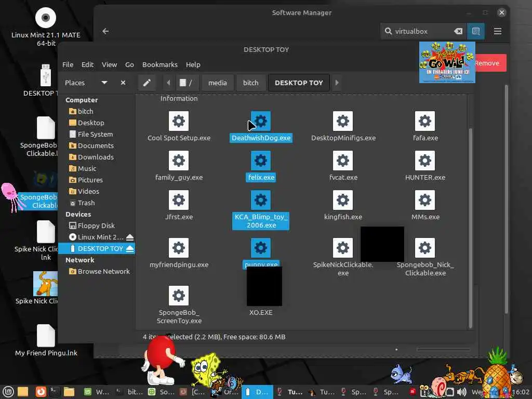The width and height of the screenshot is (532, 399).
Task: Click the path bar left scroll arrow
Action: 168,83
